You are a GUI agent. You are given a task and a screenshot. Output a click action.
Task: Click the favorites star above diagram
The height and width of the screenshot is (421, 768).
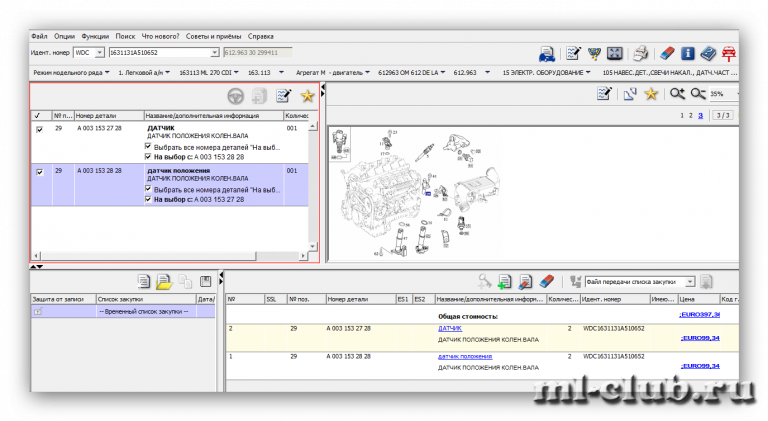point(651,94)
